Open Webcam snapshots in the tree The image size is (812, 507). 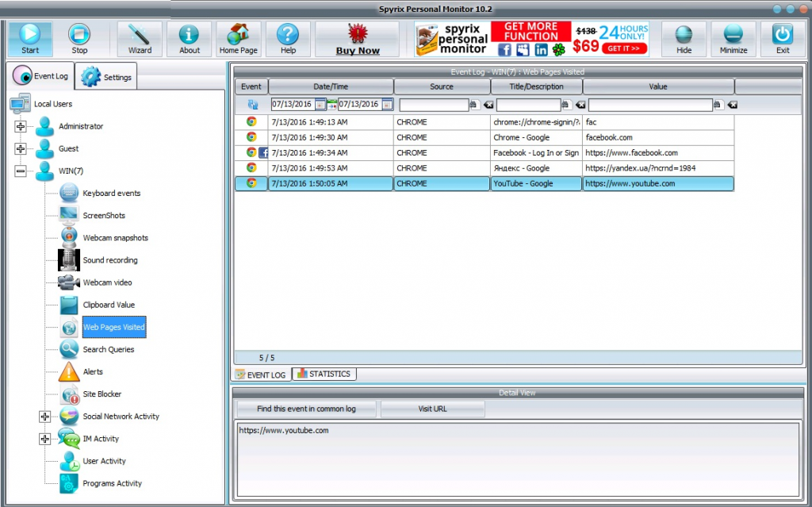point(115,238)
